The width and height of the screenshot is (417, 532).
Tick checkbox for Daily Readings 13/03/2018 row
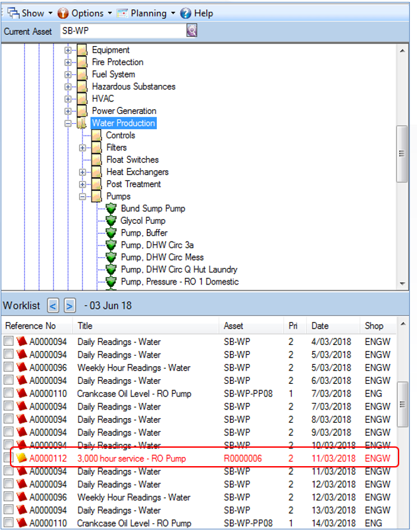[9, 510]
